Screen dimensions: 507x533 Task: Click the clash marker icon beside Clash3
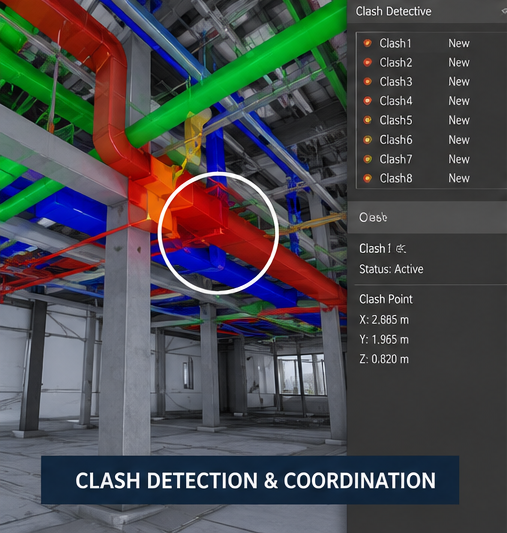click(367, 81)
